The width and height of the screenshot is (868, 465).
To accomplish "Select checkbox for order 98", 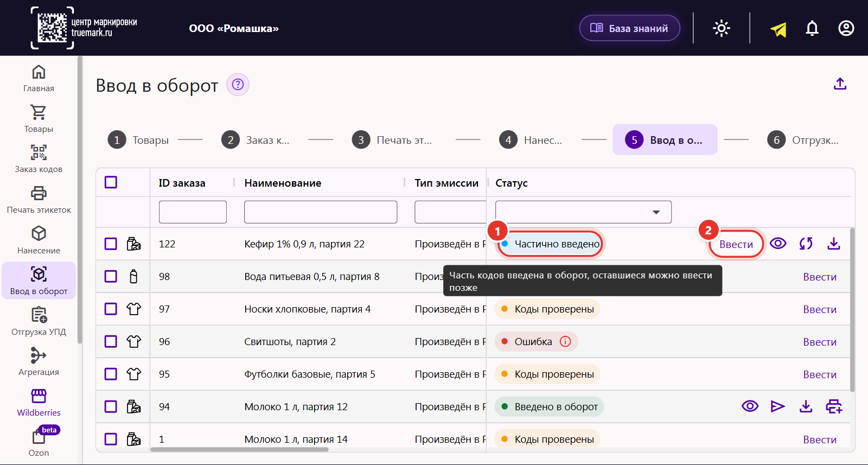I will (111, 276).
